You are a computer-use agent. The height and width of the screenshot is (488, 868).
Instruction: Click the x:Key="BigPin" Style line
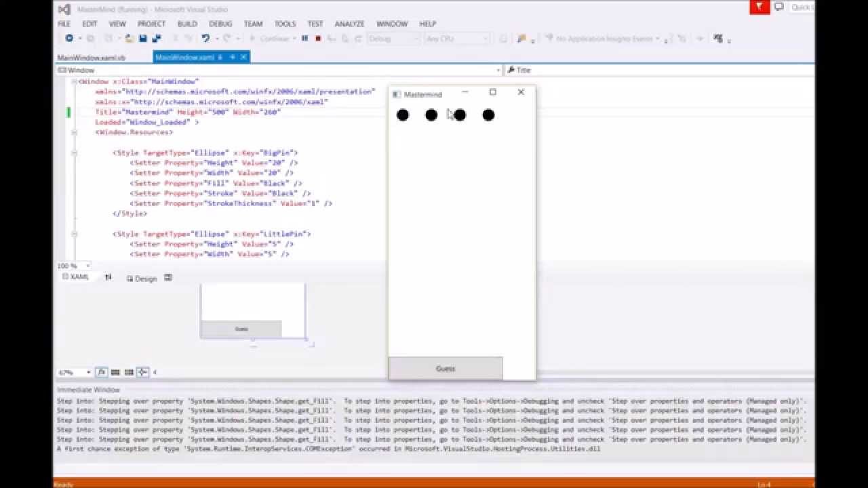tap(205, 152)
